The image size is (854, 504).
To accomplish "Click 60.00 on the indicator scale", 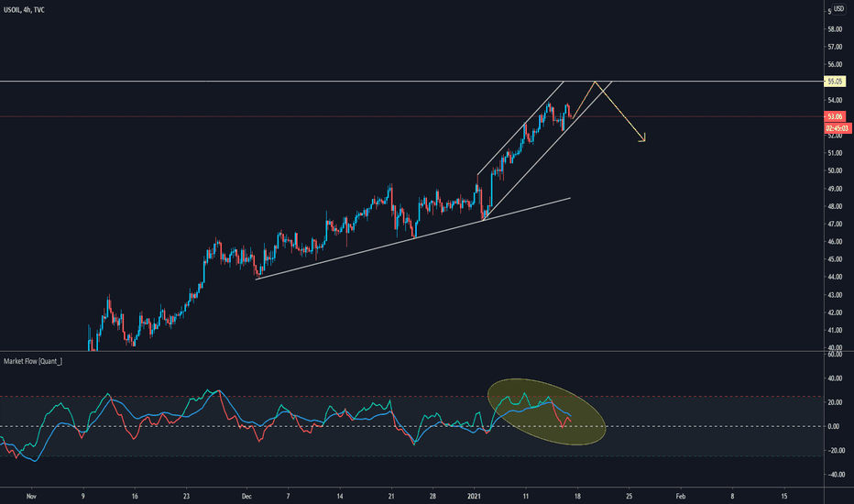I will pyautogui.click(x=835, y=355).
